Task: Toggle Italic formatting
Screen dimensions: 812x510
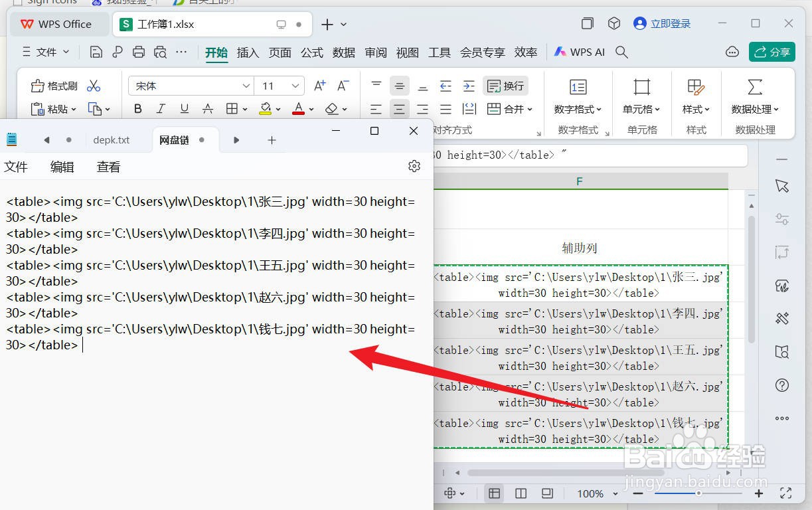Action: point(161,109)
